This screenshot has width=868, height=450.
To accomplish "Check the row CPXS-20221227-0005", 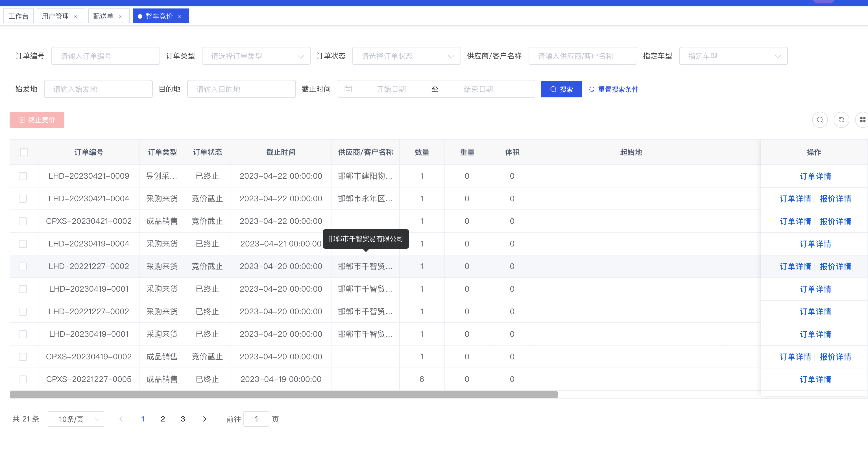I will click(23, 379).
